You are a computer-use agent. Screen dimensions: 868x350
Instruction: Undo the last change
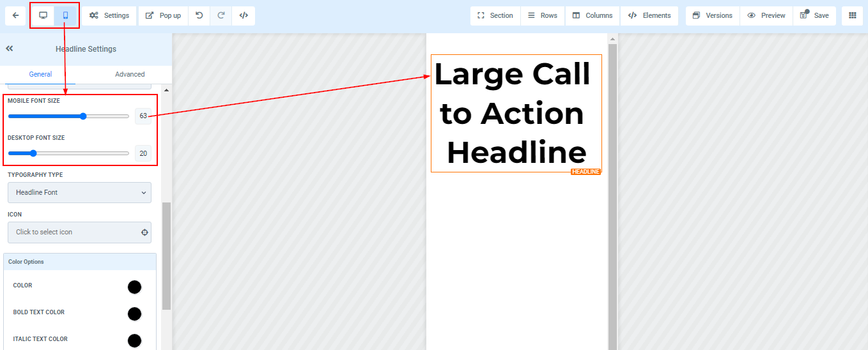(199, 15)
